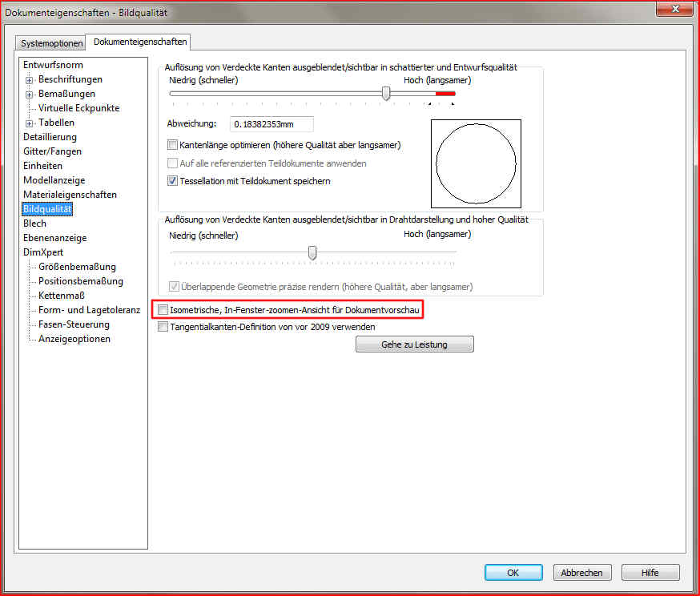This screenshot has width=700, height=596.
Task: Click the circle tessellation preview image
Action: point(476,163)
